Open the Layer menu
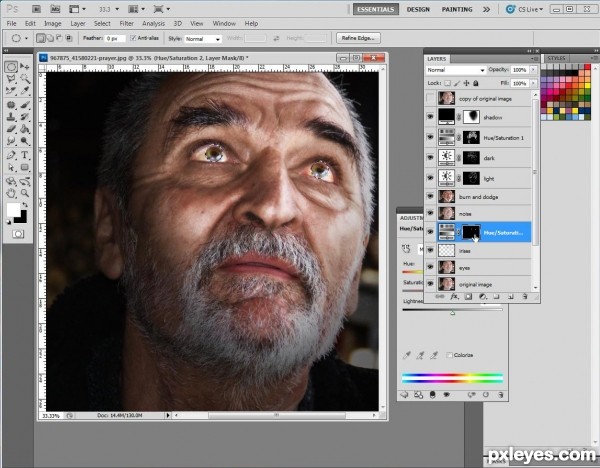600x468 pixels. point(78,23)
